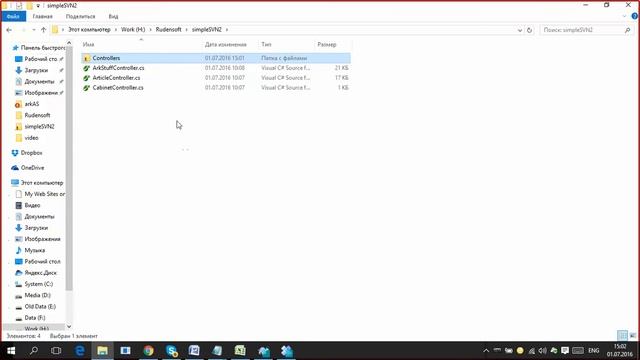Select CabinetController.cs file icon
Screen dimensions: 640x360
[x=86, y=88]
